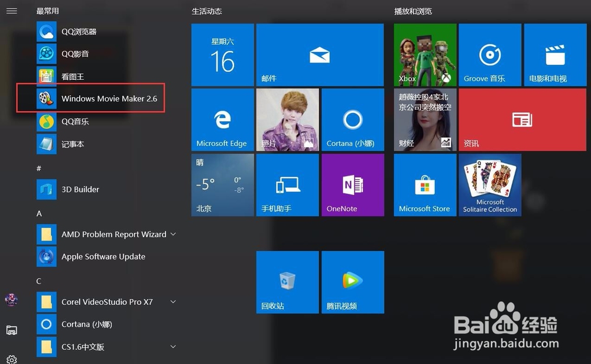Click the 最常用 section heading
Screen dimensions: 591x364
coord(47,11)
